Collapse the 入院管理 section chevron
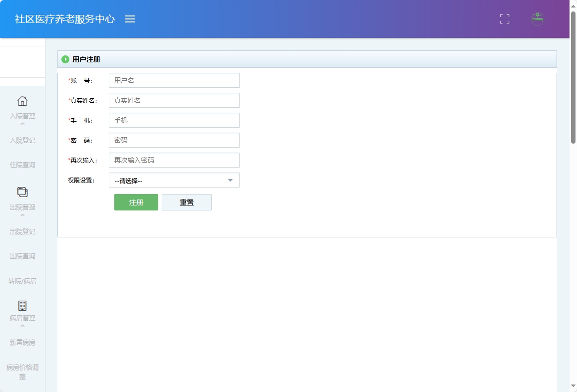The height and width of the screenshot is (392, 577). click(22, 124)
